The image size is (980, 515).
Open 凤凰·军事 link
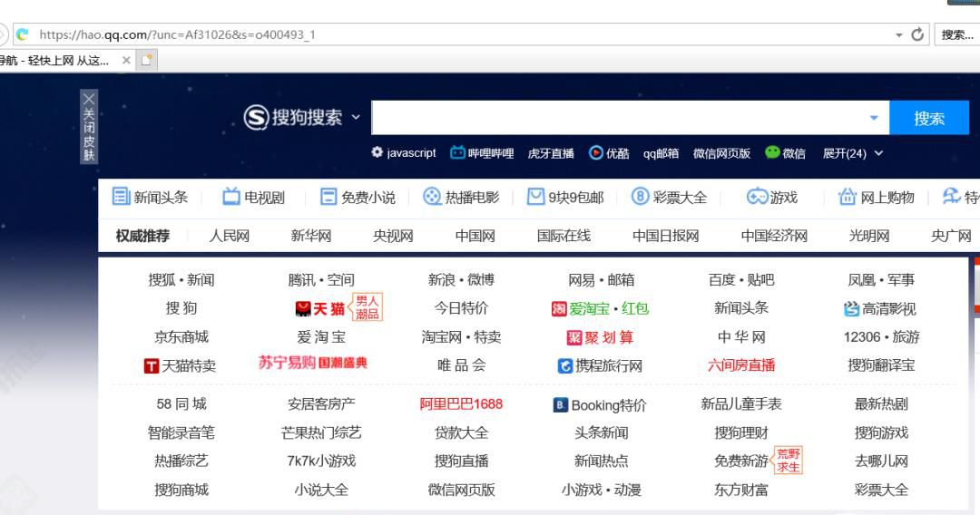click(881, 279)
